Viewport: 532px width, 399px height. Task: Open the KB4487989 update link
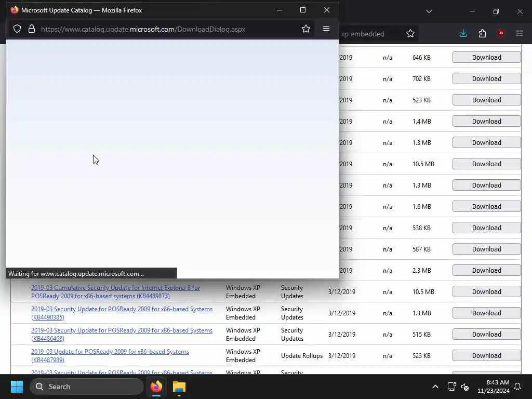(110, 355)
